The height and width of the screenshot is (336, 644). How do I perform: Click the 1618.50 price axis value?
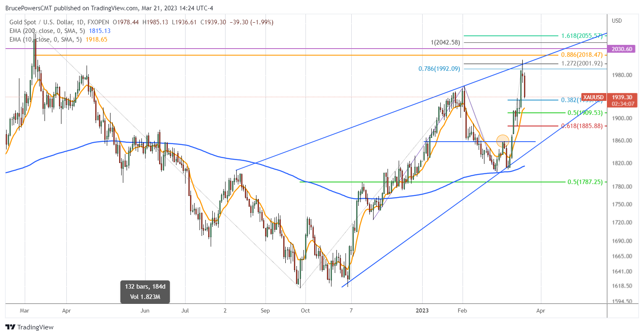point(622,286)
